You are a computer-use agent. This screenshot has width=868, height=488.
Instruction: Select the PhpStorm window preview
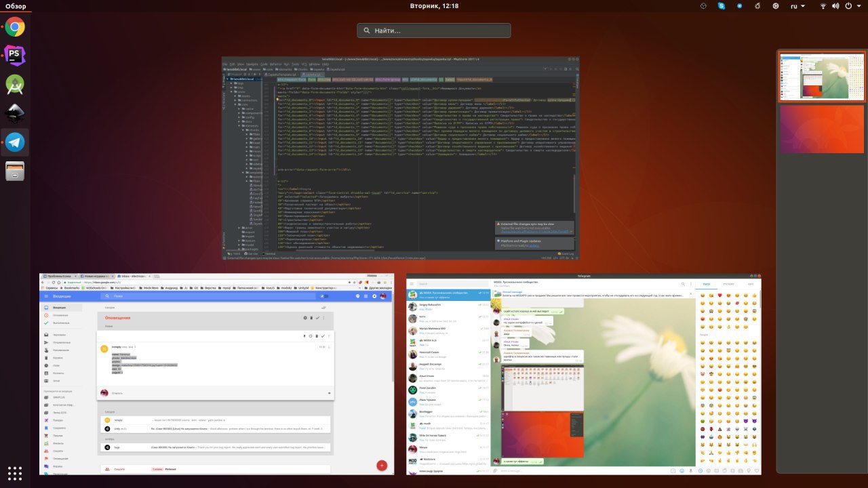[x=401, y=158]
